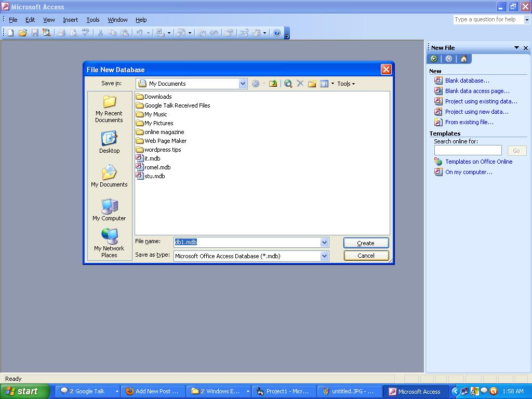Select the My Pictures folder
Image resolution: width=532 pixels, height=399 pixels.
click(154, 123)
